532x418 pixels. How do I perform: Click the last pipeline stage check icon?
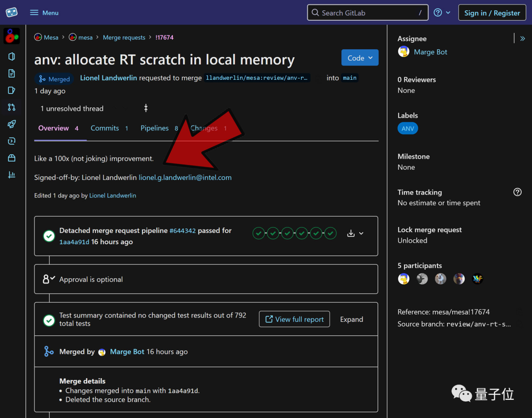coord(331,233)
